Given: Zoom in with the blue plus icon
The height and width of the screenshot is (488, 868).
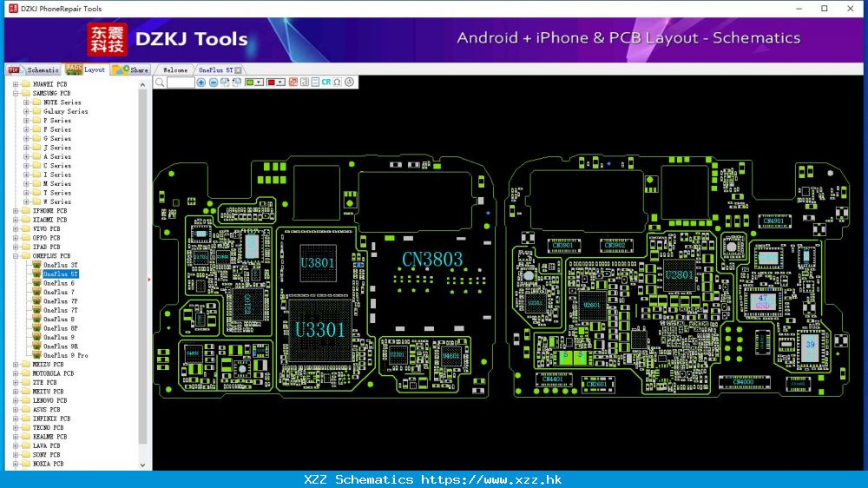Looking at the screenshot, I should coord(201,82).
